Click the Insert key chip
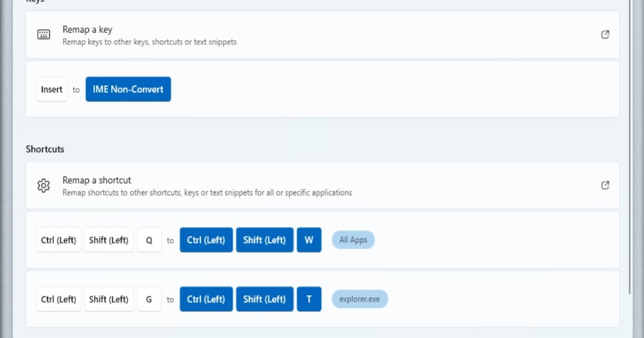 (x=52, y=90)
